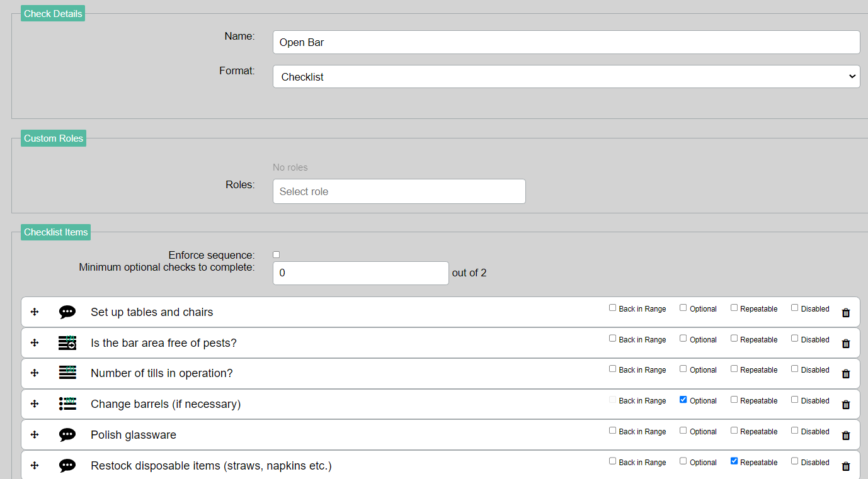Uncheck Optional for 'Change barrels (if necessary)'

coord(683,400)
